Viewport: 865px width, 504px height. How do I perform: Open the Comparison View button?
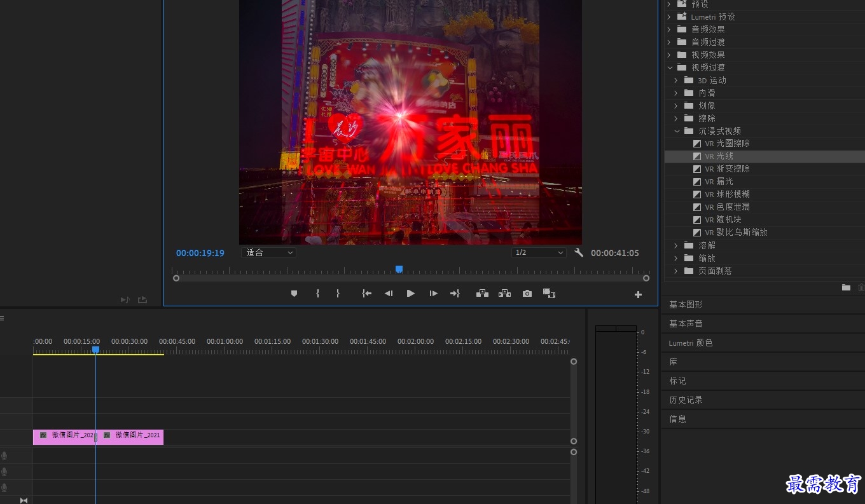[549, 294]
